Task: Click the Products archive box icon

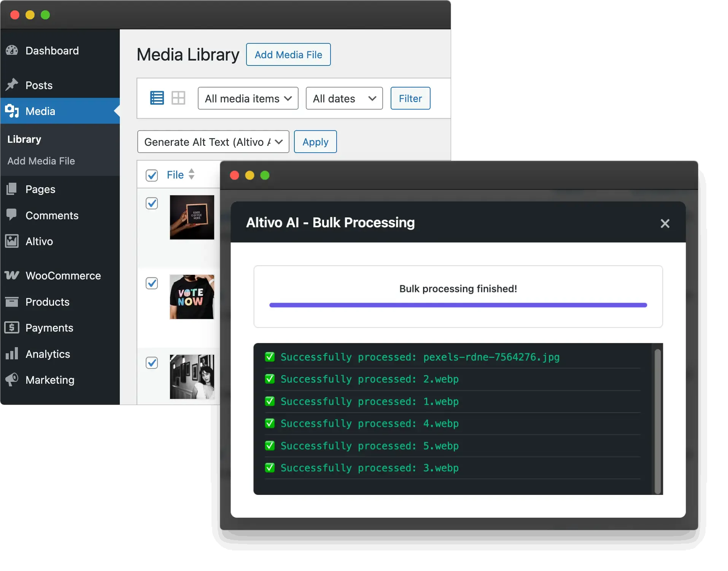Action: tap(12, 301)
